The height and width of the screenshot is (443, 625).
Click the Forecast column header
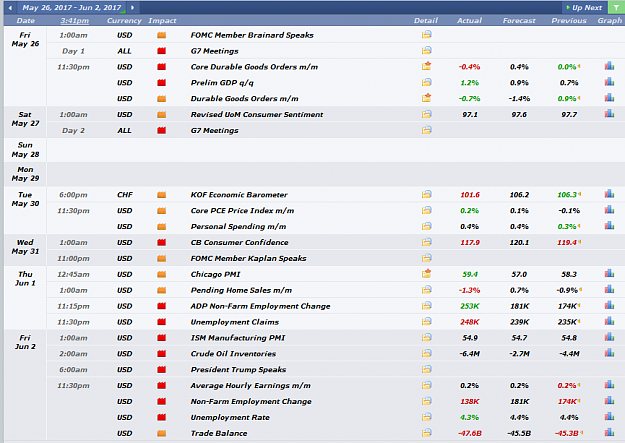click(519, 21)
